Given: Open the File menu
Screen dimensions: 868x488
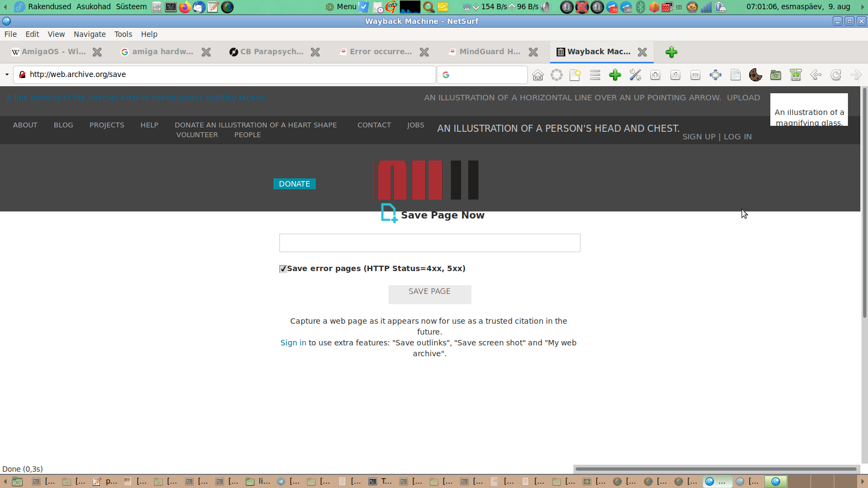Looking at the screenshot, I should point(10,34).
